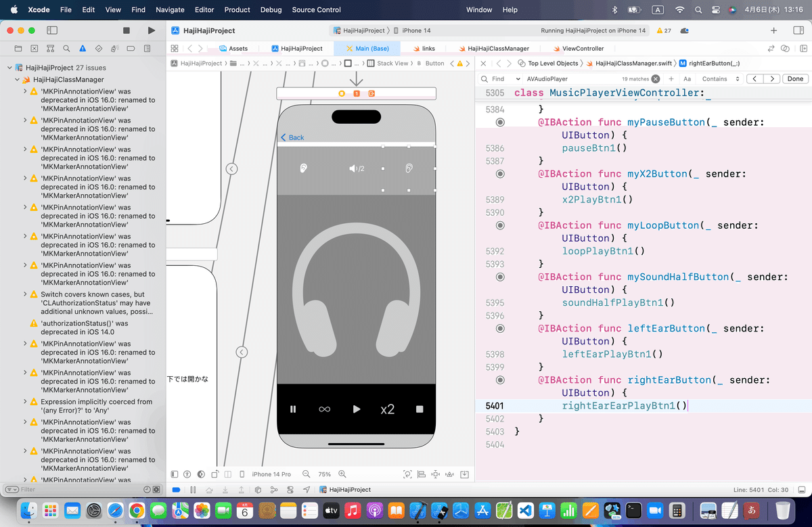
Task: Open the Editor menu
Action: click(x=204, y=9)
